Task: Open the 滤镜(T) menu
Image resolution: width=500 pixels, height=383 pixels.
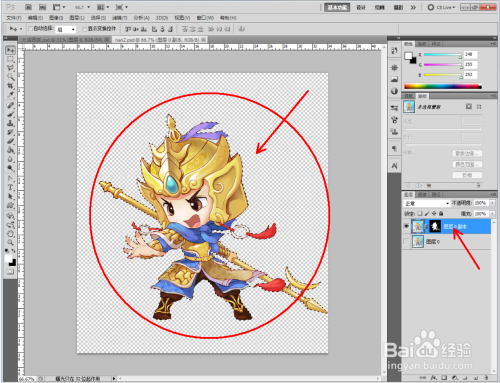Action: coord(119,18)
